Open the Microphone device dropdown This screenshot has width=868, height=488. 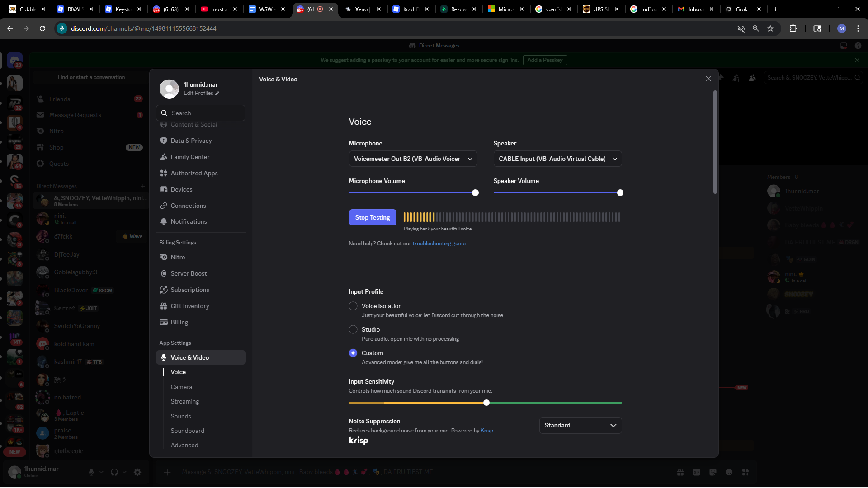pos(413,159)
